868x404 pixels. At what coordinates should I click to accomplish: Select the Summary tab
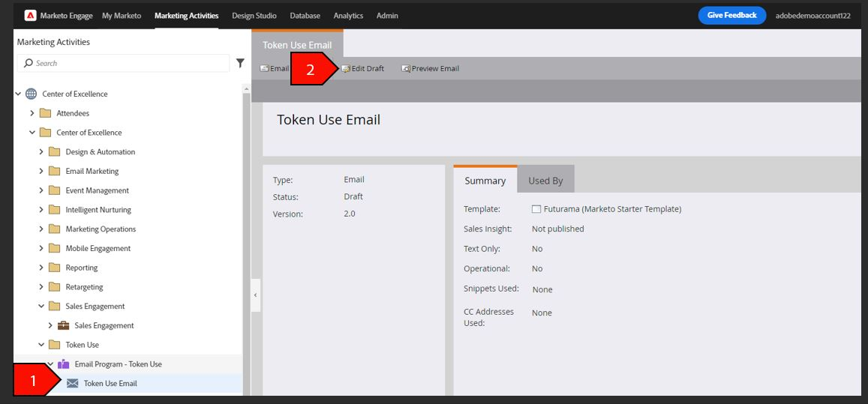click(x=485, y=180)
